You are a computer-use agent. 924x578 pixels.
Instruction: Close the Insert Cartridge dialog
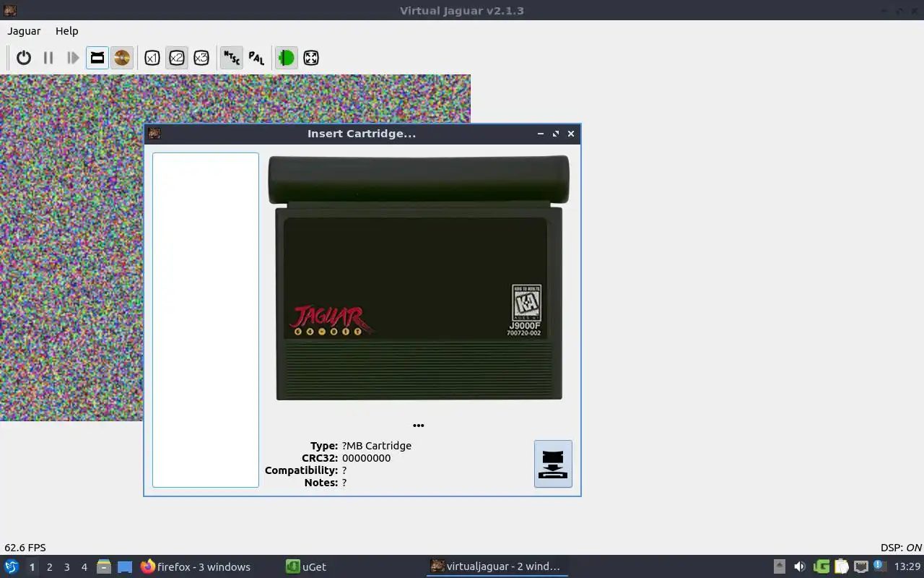click(x=571, y=134)
